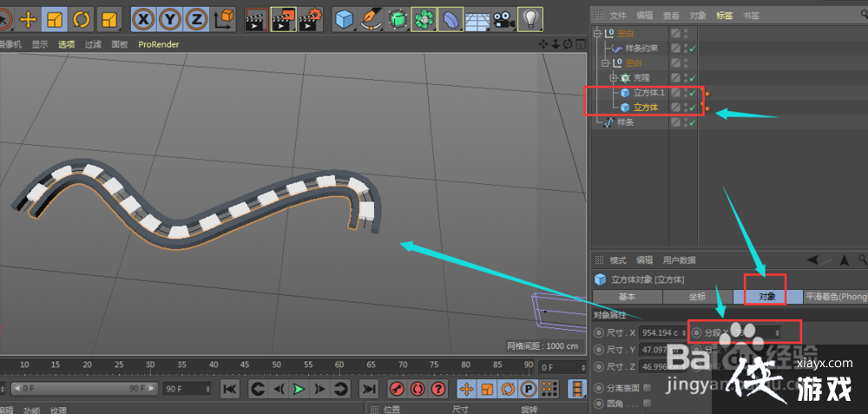Open the floor environment icon
868x414 pixels.
476,21
